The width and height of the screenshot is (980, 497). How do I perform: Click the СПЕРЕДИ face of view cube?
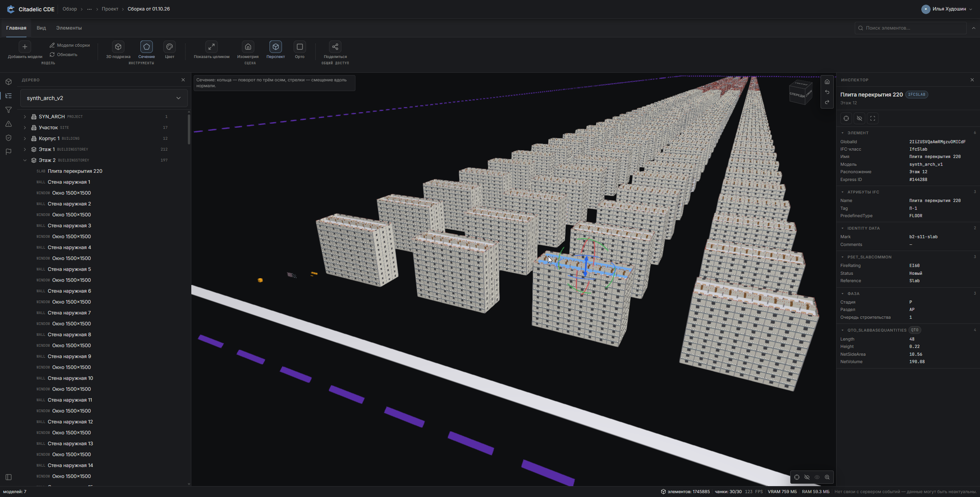(x=797, y=95)
